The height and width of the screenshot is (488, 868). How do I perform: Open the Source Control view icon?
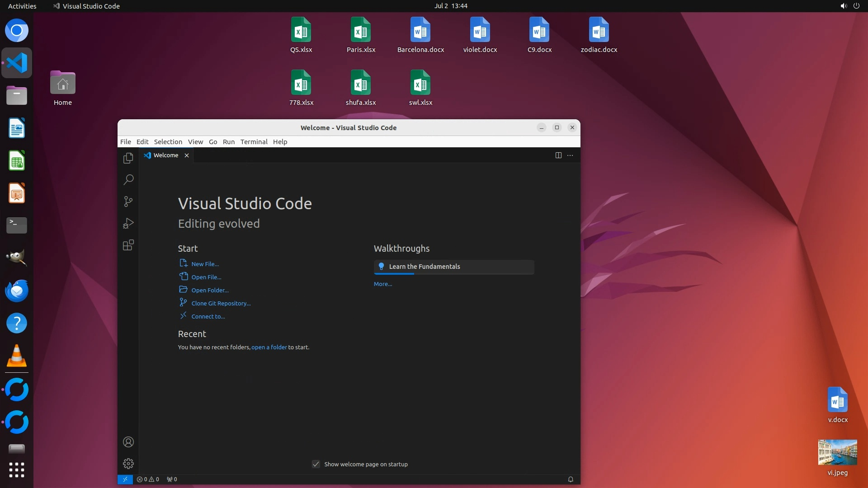pos(128,202)
